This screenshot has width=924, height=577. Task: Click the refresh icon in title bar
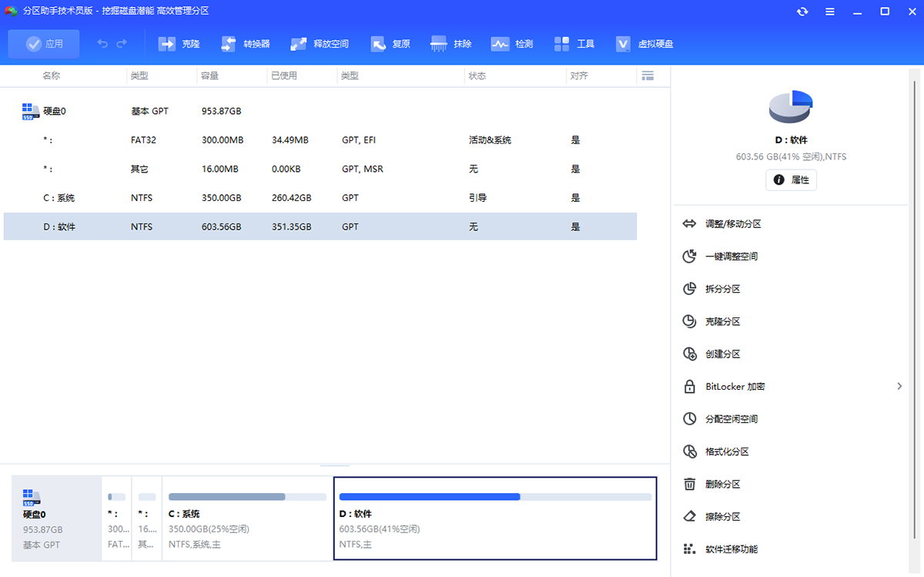(803, 12)
